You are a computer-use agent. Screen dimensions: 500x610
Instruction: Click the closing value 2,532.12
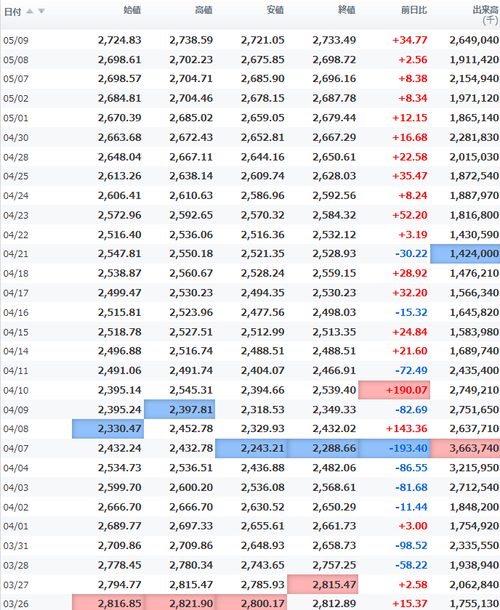coord(334,235)
